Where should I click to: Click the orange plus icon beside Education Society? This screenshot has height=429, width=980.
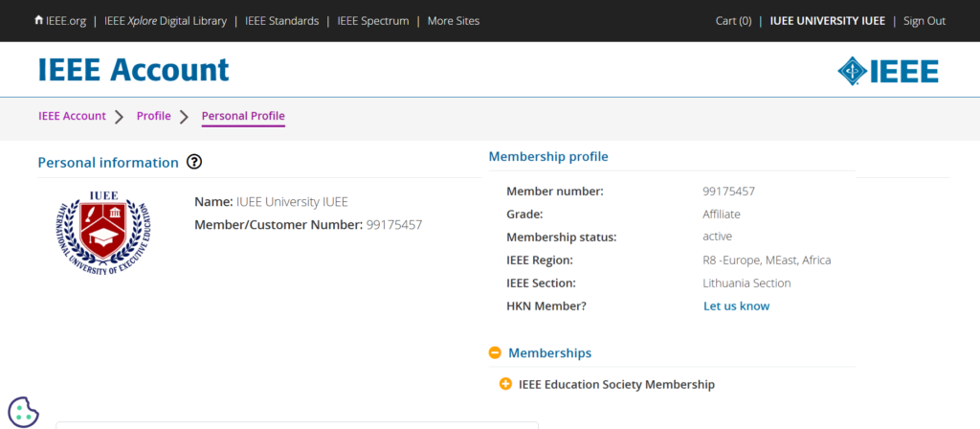[x=505, y=384]
